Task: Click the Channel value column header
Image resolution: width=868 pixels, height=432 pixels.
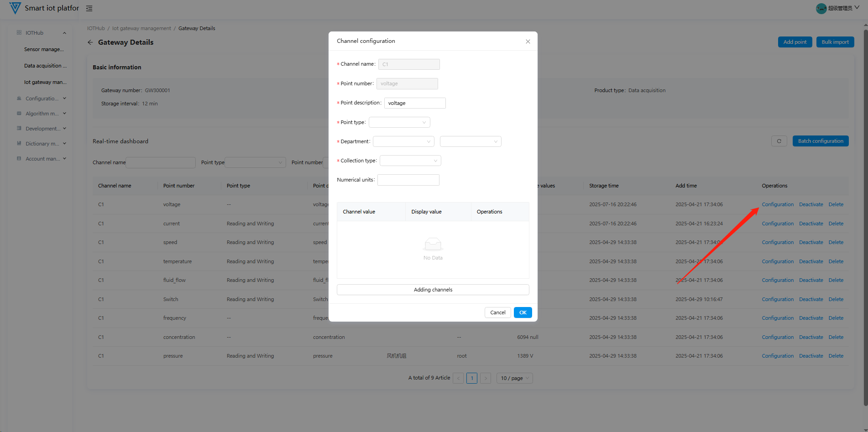Action: 359,212
